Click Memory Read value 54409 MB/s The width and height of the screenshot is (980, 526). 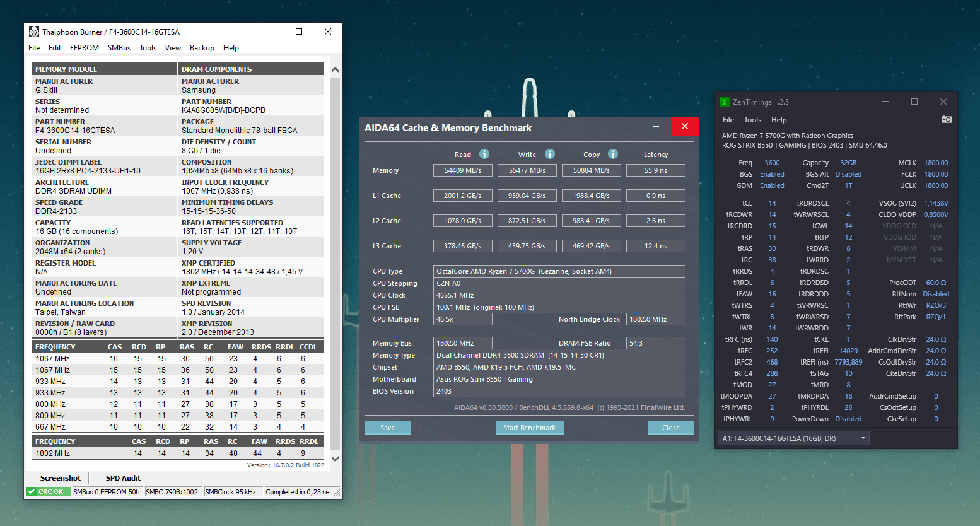(462, 170)
